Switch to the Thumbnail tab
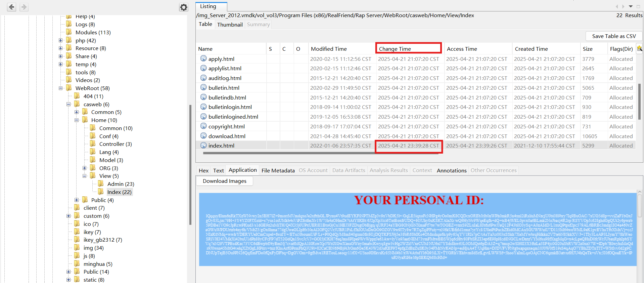The image size is (644, 283). (x=230, y=25)
